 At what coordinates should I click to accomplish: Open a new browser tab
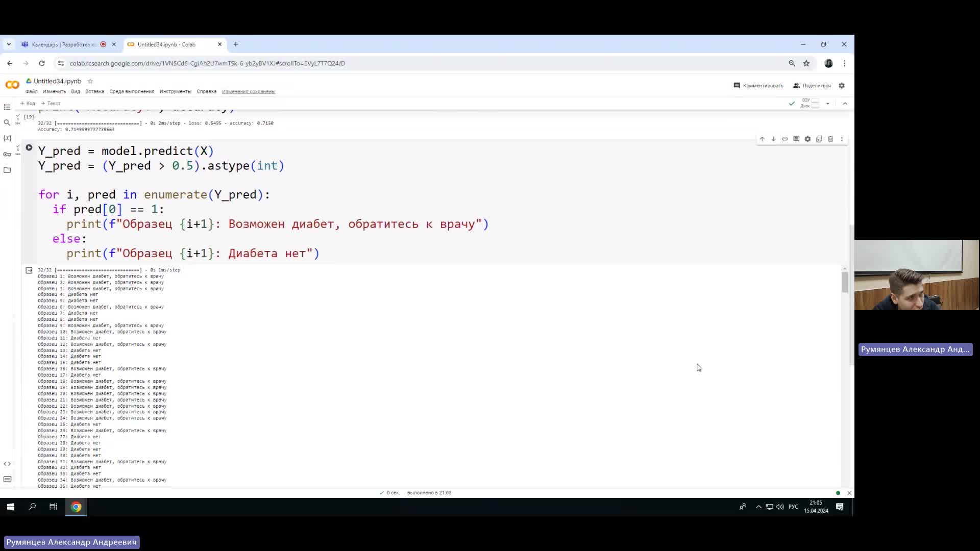(x=236, y=44)
